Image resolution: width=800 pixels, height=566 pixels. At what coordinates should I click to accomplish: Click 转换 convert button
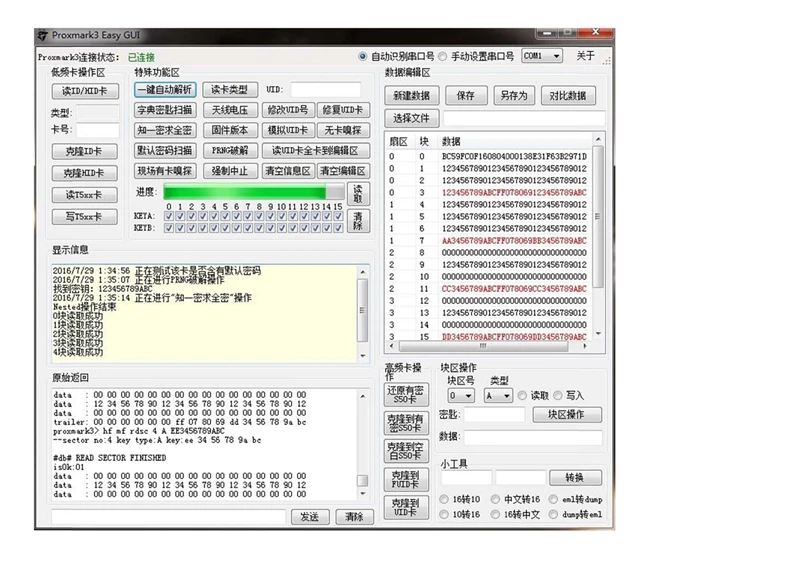click(x=575, y=478)
